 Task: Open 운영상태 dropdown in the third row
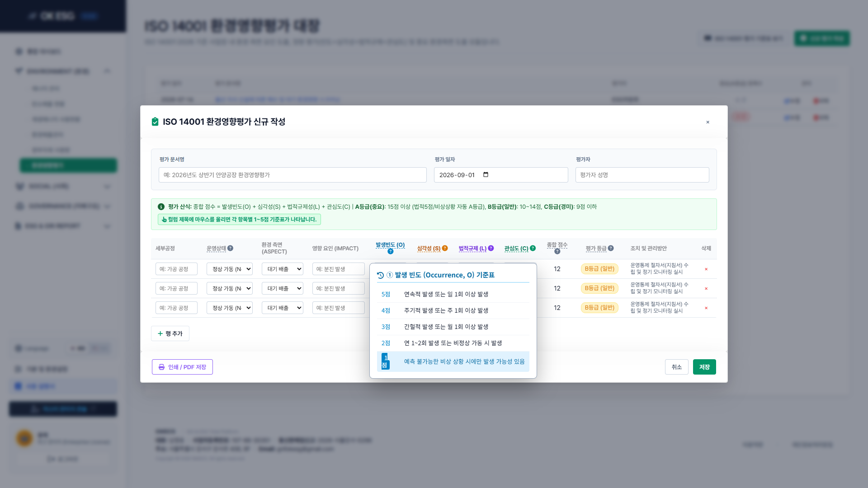(230, 308)
